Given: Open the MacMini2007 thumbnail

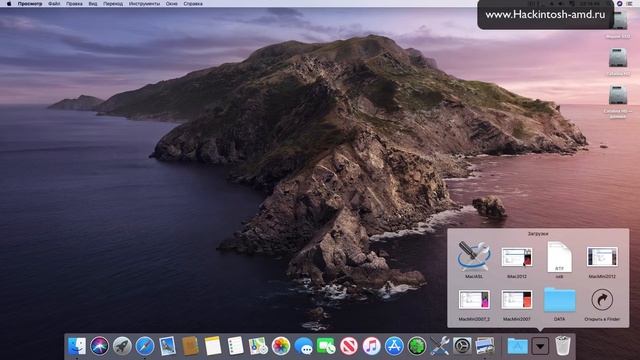Looking at the screenshot, I should coord(517,300).
